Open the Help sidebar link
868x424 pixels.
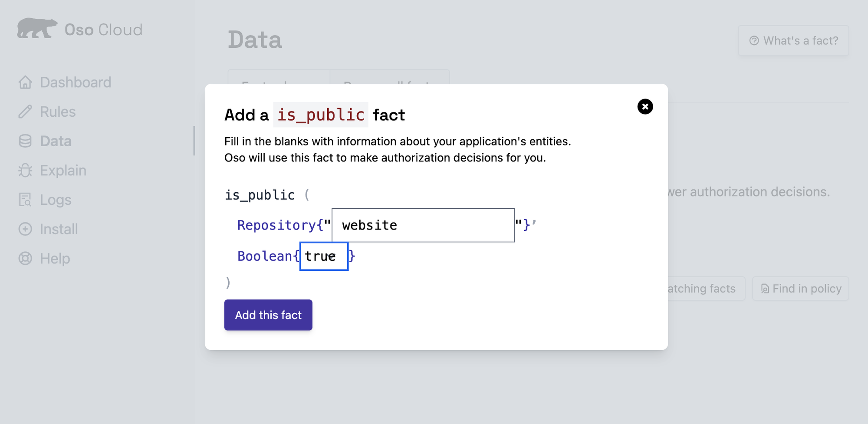tap(55, 259)
